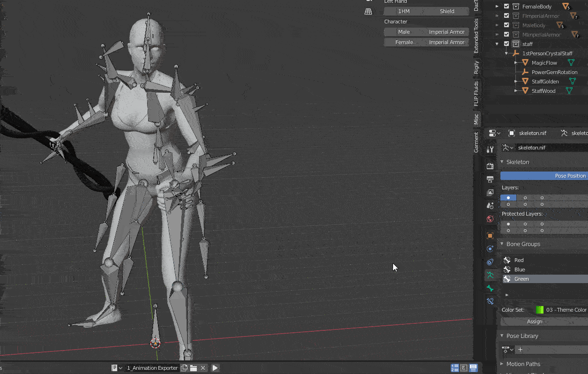
Task: Expand the StaffGolden object
Action: click(x=515, y=82)
